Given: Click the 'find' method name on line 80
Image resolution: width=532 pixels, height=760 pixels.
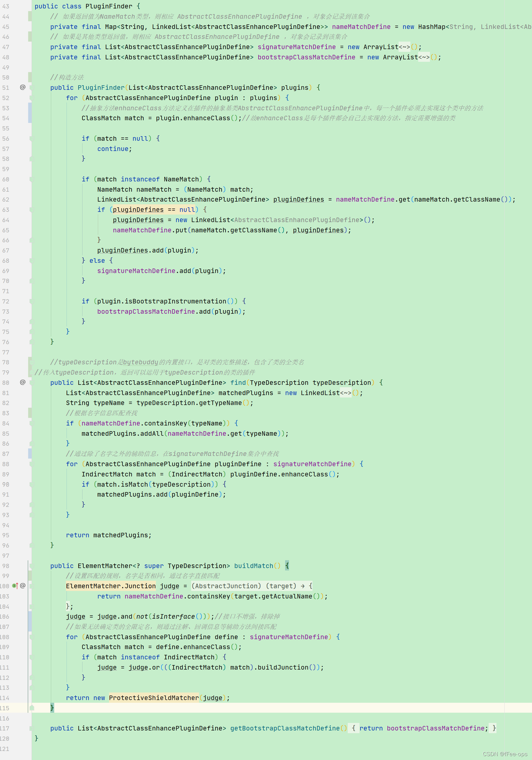Looking at the screenshot, I should point(238,383).
